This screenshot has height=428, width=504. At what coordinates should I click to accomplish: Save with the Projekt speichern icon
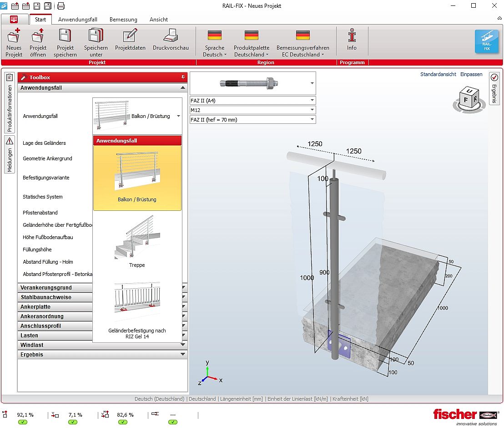point(65,42)
